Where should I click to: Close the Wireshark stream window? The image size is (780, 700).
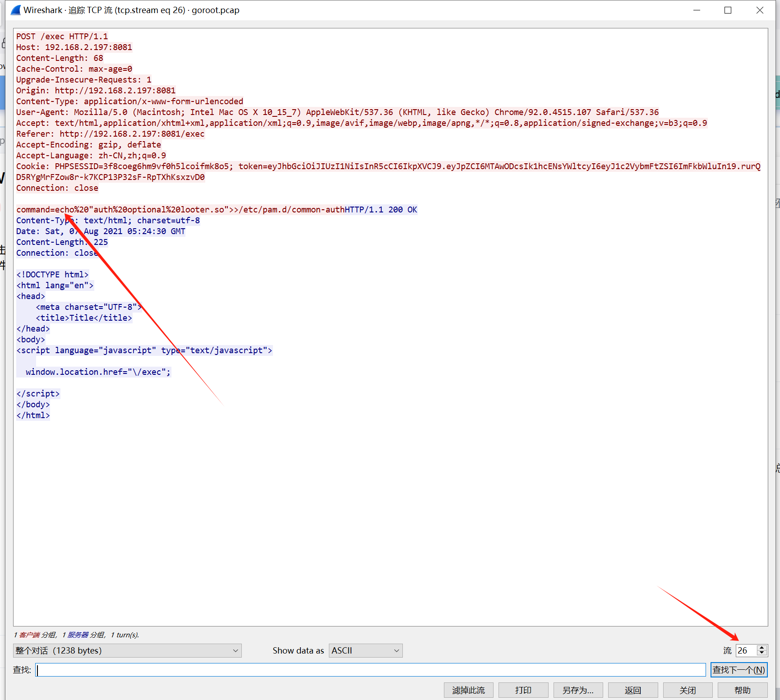click(x=760, y=10)
